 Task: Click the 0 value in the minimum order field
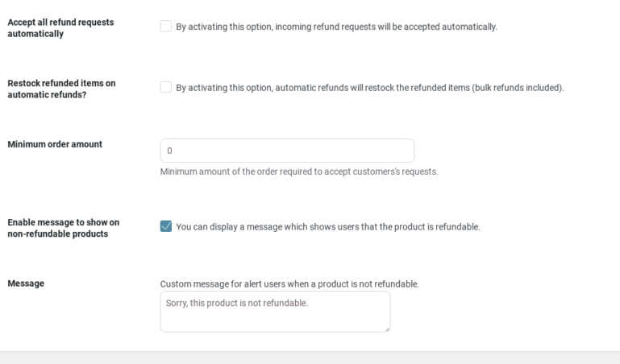169,151
